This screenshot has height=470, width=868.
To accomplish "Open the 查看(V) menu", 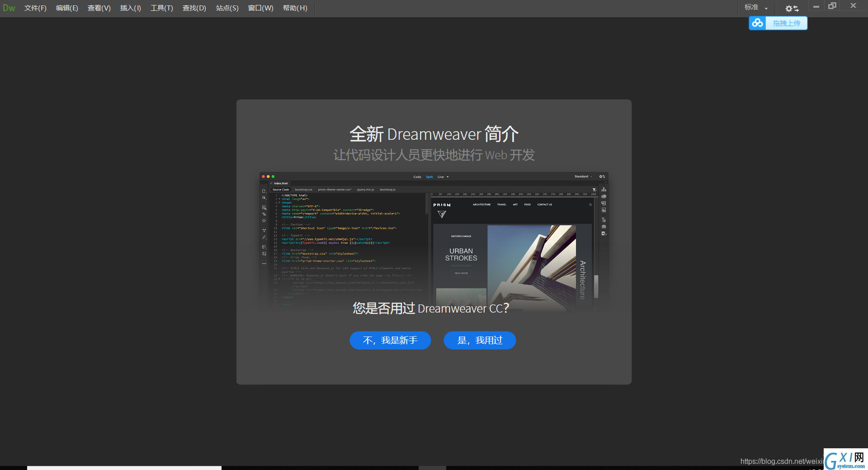I will (x=99, y=8).
